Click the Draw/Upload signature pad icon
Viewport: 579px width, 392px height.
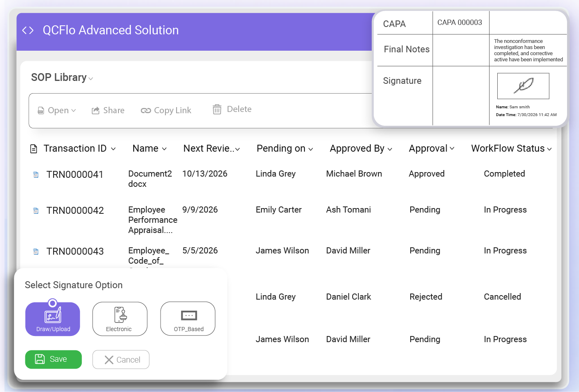coord(53,316)
